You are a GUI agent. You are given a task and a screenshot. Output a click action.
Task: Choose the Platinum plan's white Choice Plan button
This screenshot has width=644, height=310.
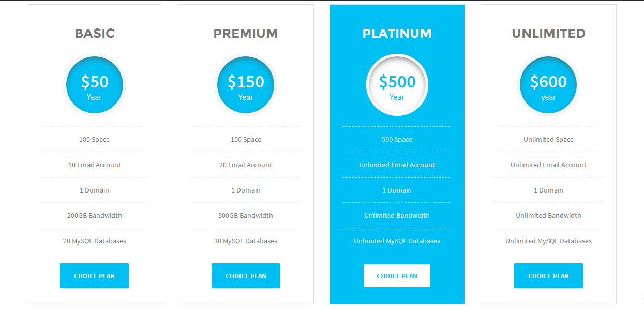click(397, 276)
